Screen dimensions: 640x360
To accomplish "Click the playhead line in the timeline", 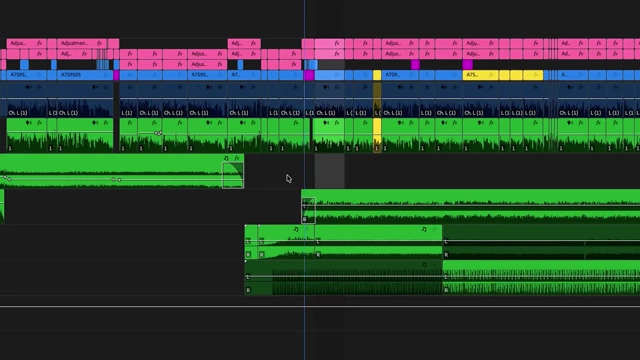I will tap(304, 180).
